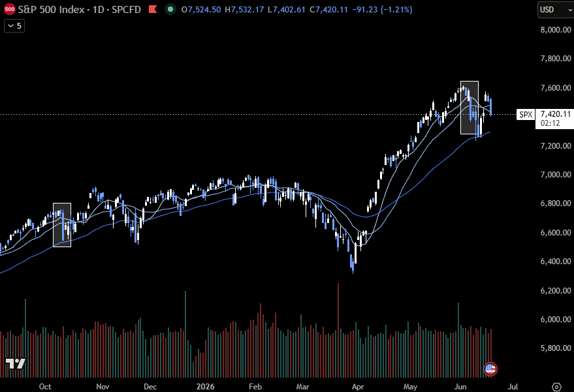
Task: Click the low value L7,402.61
Action: tap(287, 10)
